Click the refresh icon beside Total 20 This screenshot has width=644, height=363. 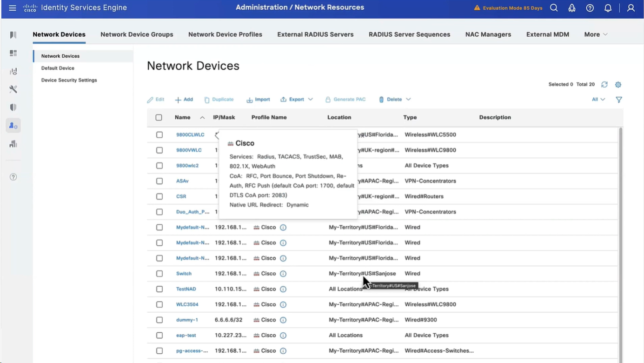coord(604,85)
